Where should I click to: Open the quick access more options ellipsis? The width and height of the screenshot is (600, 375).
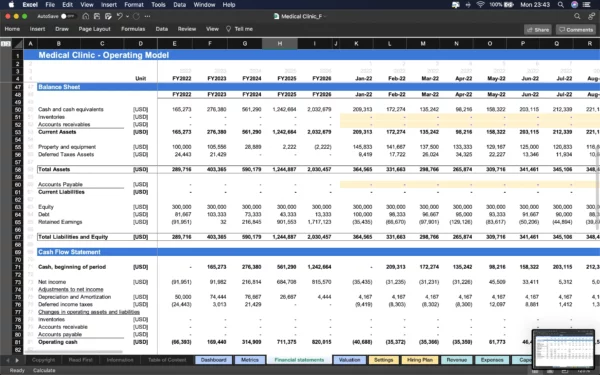pyautogui.click(x=147, y=16)
